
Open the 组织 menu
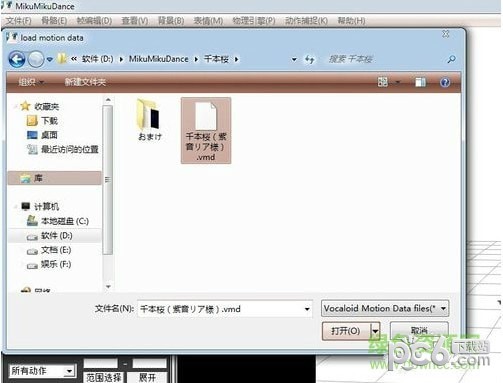[31, 82]
